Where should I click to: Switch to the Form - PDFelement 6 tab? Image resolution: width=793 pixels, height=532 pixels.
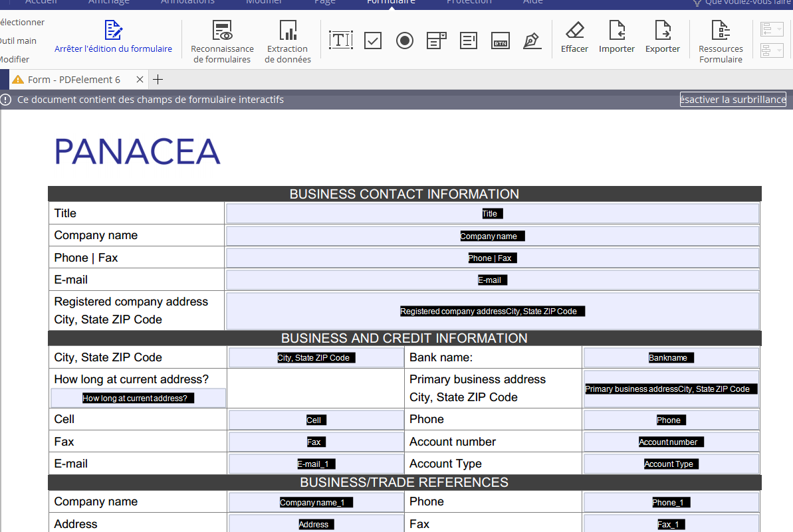pyautogui.click(x=74, y=79)
